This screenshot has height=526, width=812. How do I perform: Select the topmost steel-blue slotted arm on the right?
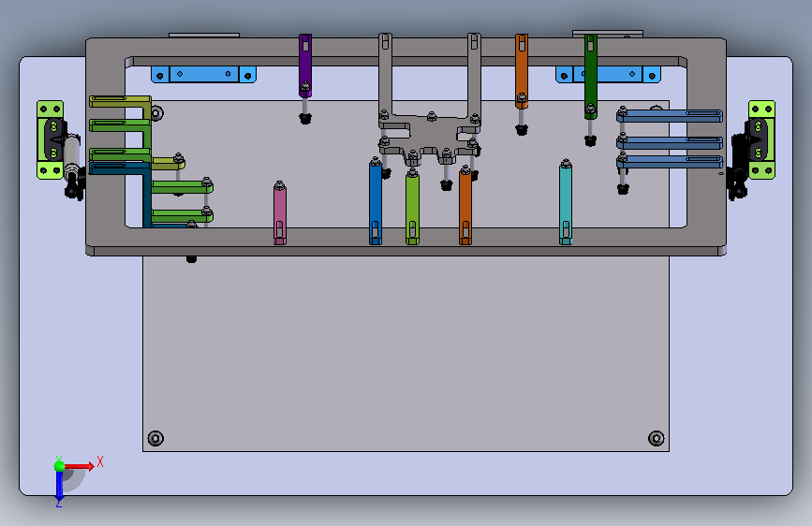[x=670, y=115]
